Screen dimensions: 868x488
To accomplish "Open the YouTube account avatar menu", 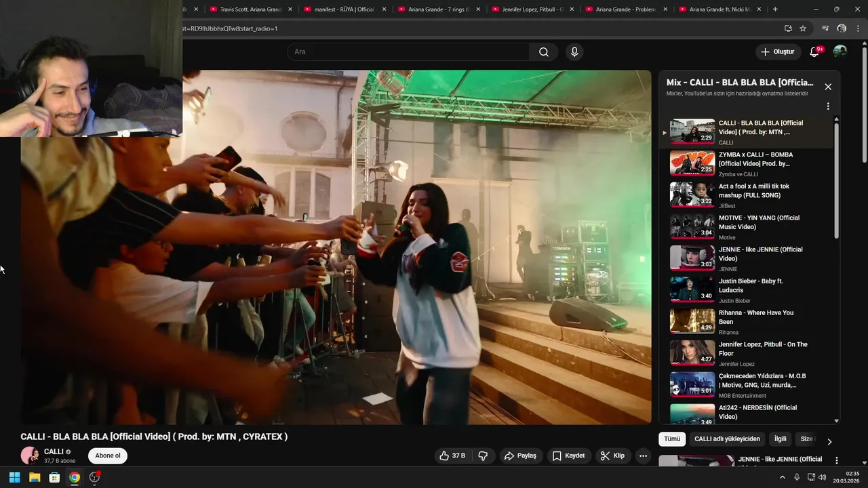I will pyautogui.click(x=840, y=52).
